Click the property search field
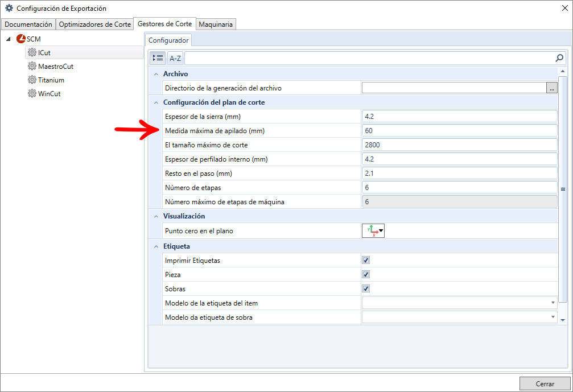 tap(370, 58)
